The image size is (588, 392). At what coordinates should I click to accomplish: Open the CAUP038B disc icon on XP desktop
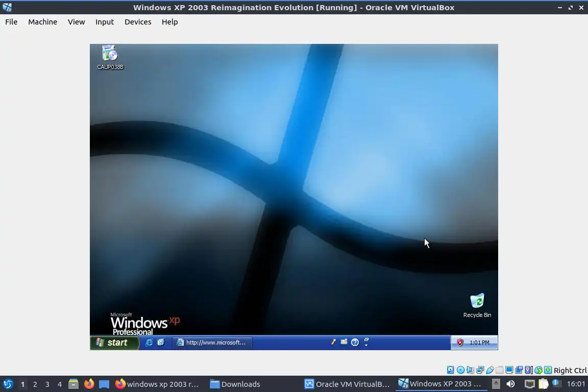tap(110, 57)
